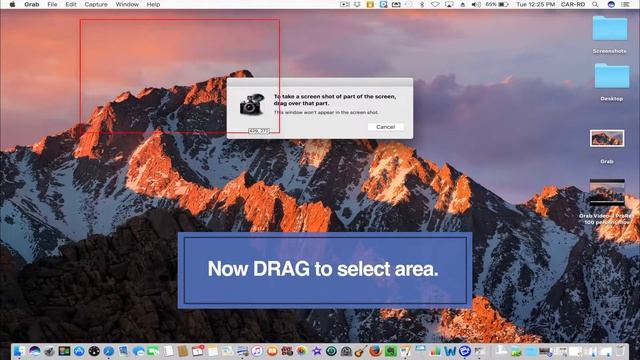Open iTunes music note icon in Dock
The width and height of the screenshot is (640, 360).
(257, 351)
